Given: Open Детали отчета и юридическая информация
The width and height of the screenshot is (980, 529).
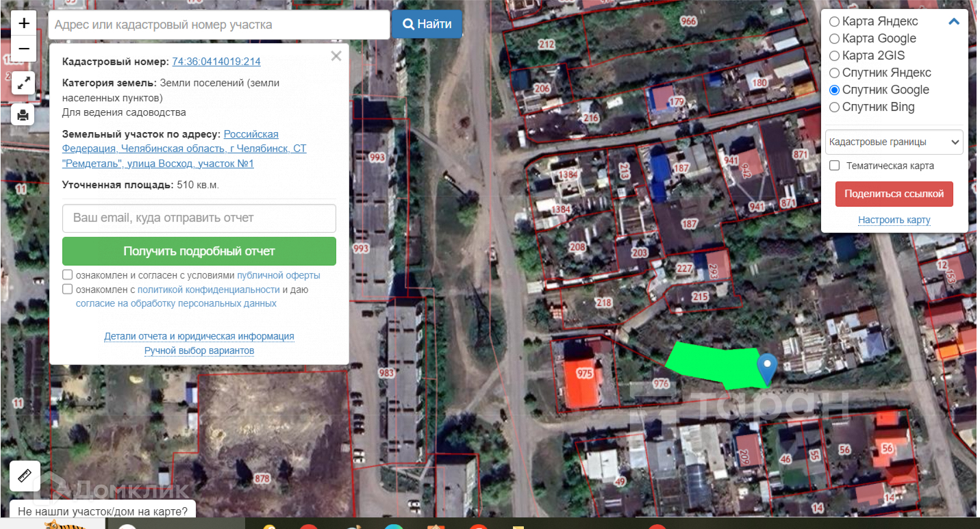Looking at the screenshot, I should tap(199, 336).
